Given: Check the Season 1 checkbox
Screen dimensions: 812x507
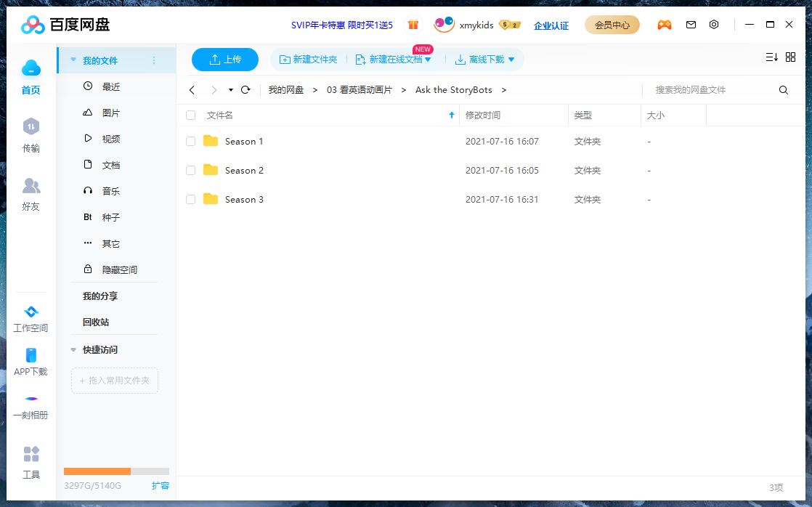Looking at the screenshot, I should coord(190,142).
